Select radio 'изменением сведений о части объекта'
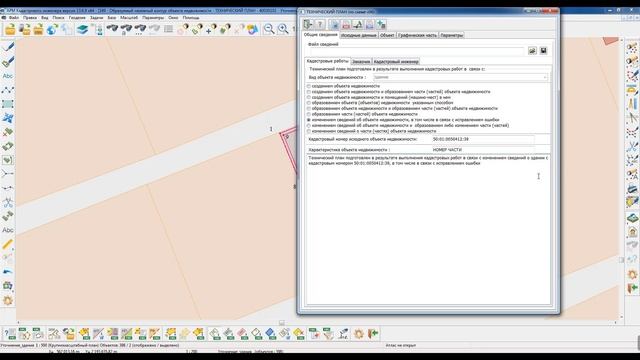Screen dimensions: 640x360 309,131
